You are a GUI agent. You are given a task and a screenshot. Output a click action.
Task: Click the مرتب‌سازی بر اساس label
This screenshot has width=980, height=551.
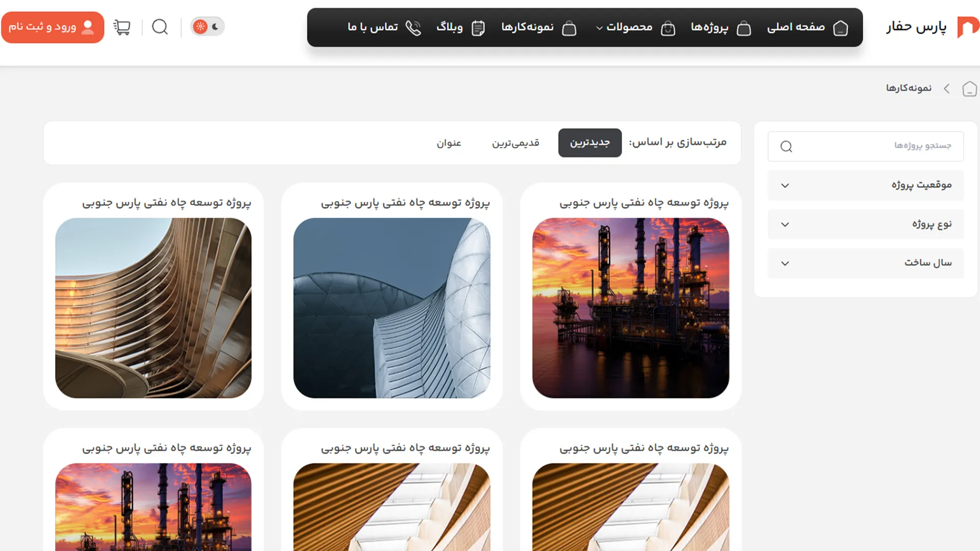click(677, 142)
